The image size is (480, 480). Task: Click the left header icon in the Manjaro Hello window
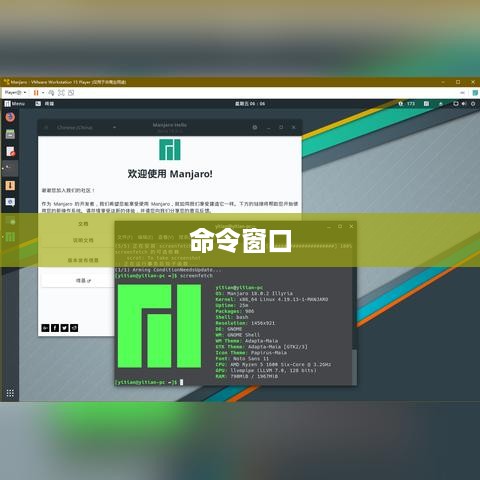click(46, 127)
